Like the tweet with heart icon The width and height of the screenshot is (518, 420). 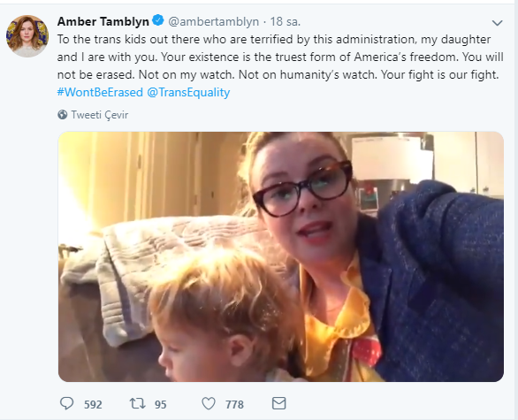point(209,403)
